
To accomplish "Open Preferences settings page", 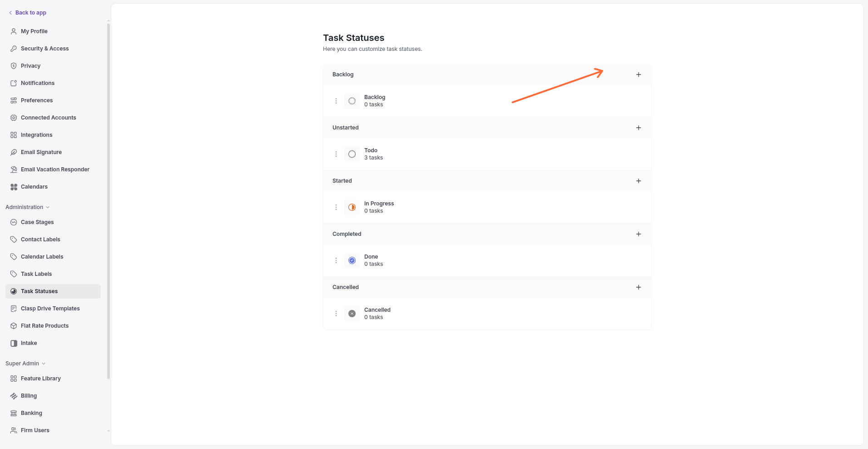I will [x=53, y=100].
